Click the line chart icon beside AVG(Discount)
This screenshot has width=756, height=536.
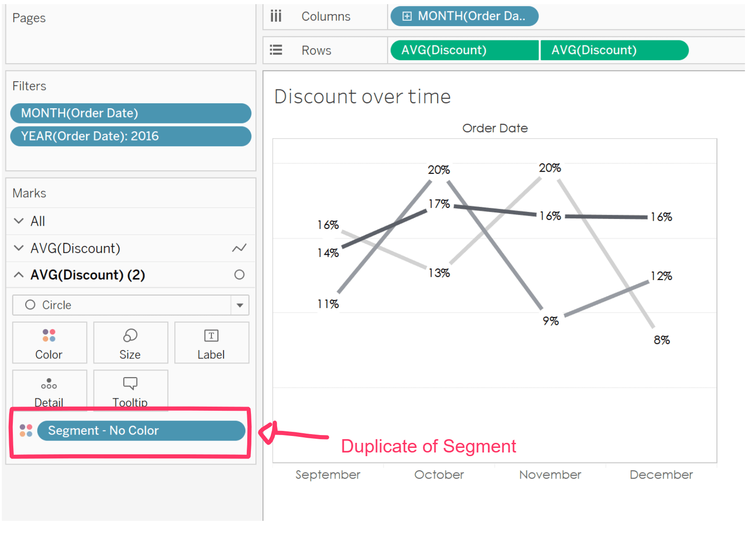pyautogui.click(x=239, y=248)
